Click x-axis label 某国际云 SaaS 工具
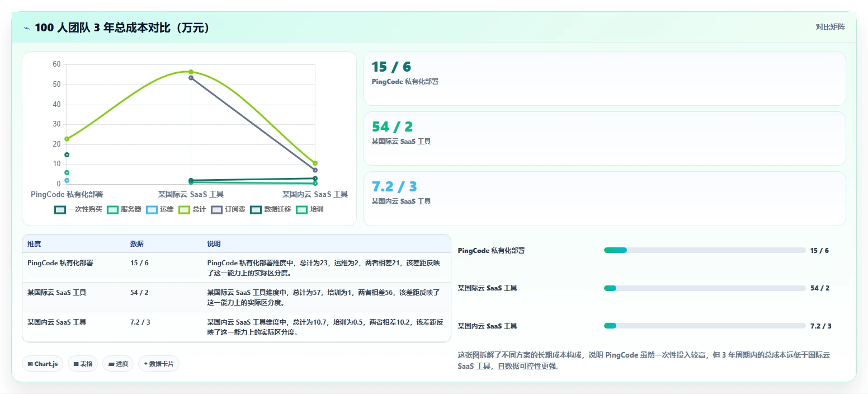Image resolution: width=868 pixels, height=394 pixels. [191, 194]
